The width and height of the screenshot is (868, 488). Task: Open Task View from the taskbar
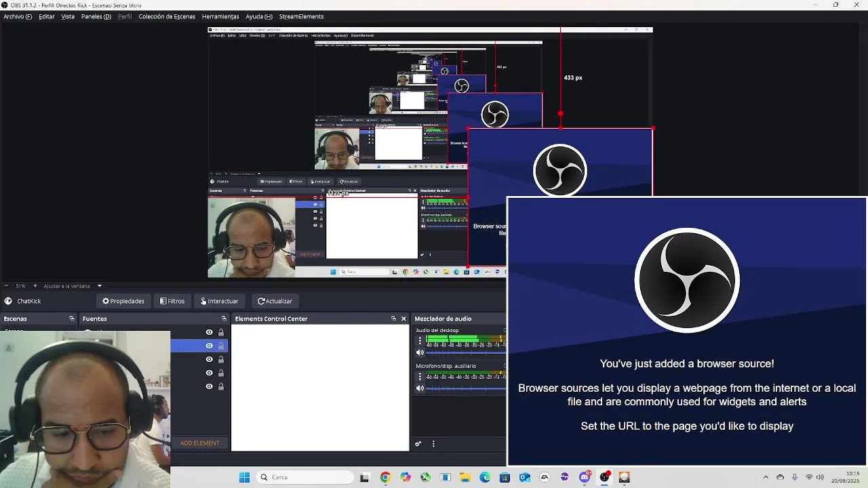coord(365,477)
